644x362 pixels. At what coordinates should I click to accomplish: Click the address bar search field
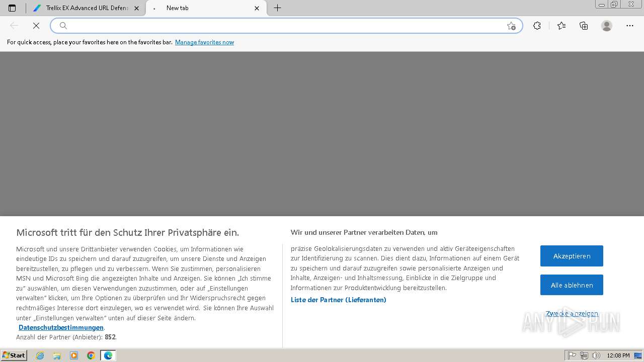pos(287,26)
